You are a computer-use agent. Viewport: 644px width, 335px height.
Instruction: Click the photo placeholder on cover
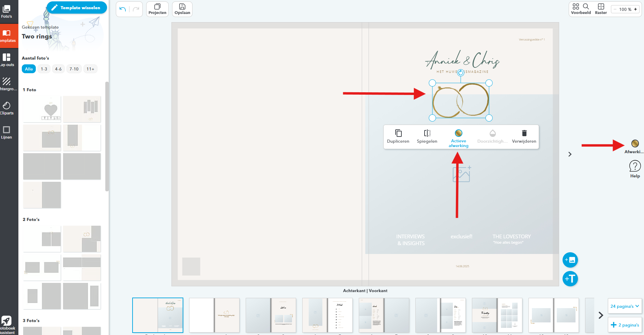coord(461,174)
